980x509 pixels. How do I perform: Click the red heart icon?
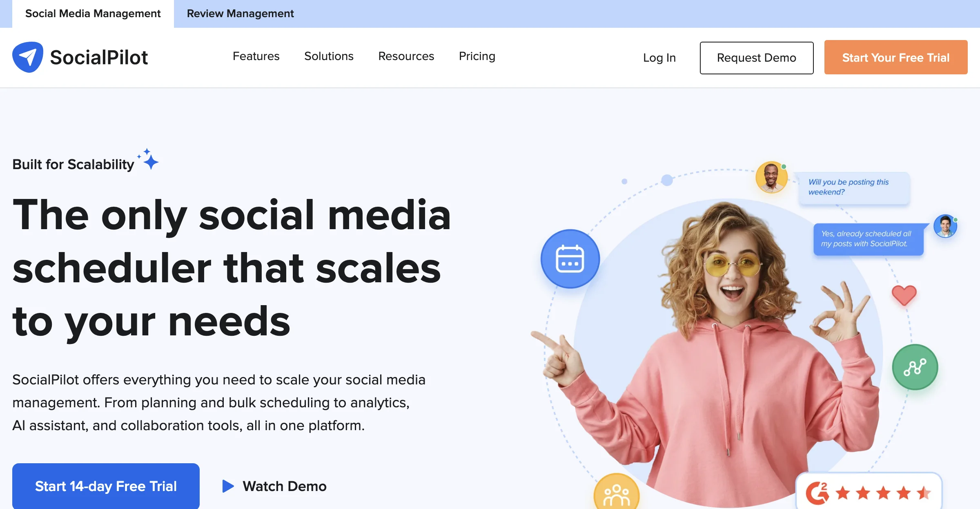pyautogui.click(x=904, y=295)
